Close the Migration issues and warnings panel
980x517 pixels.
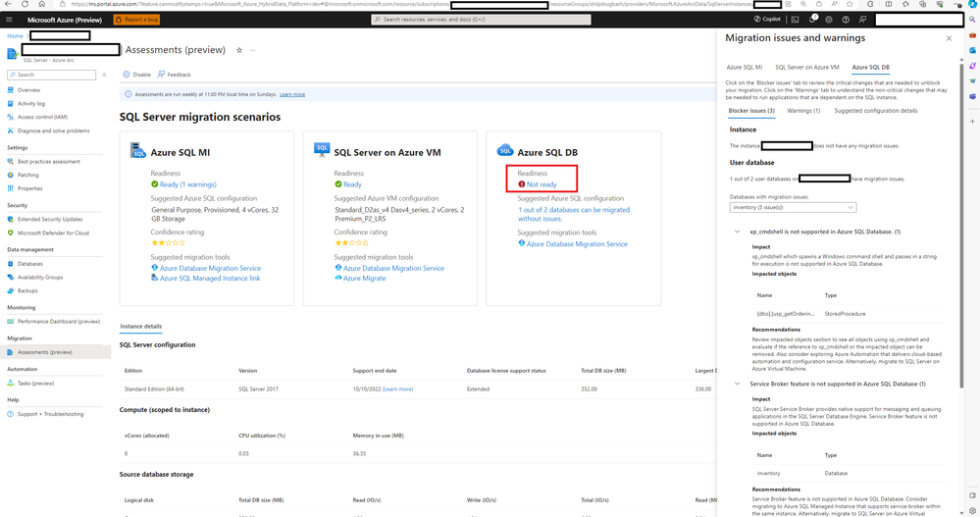(949, 38)
